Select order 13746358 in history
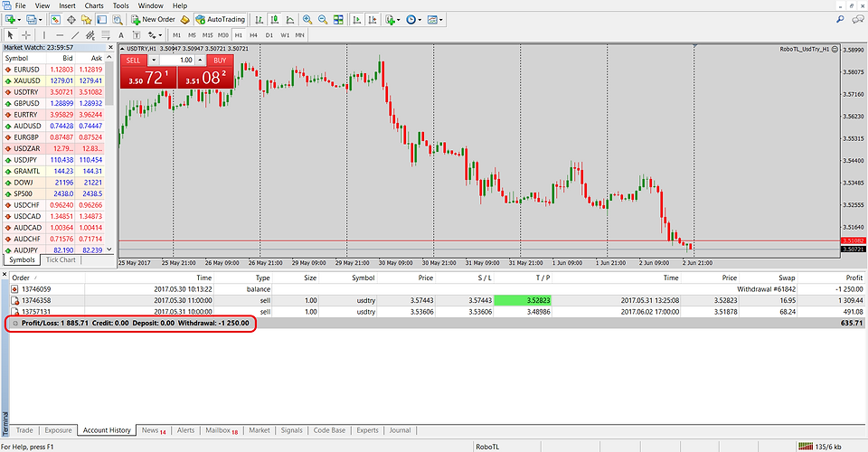Viewport: 868px width, 452px height. click(x=438, y=300)
